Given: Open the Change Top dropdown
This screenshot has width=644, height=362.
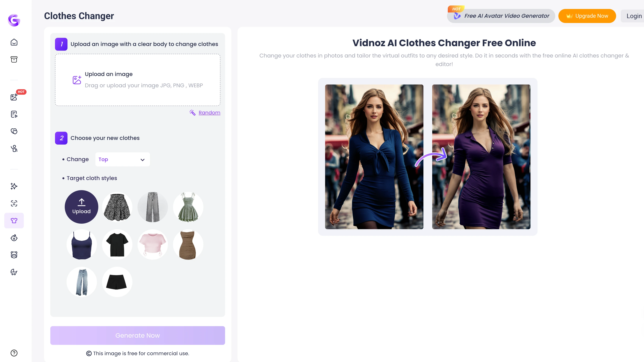Looking at the screenshot, I should coord(122,159).
